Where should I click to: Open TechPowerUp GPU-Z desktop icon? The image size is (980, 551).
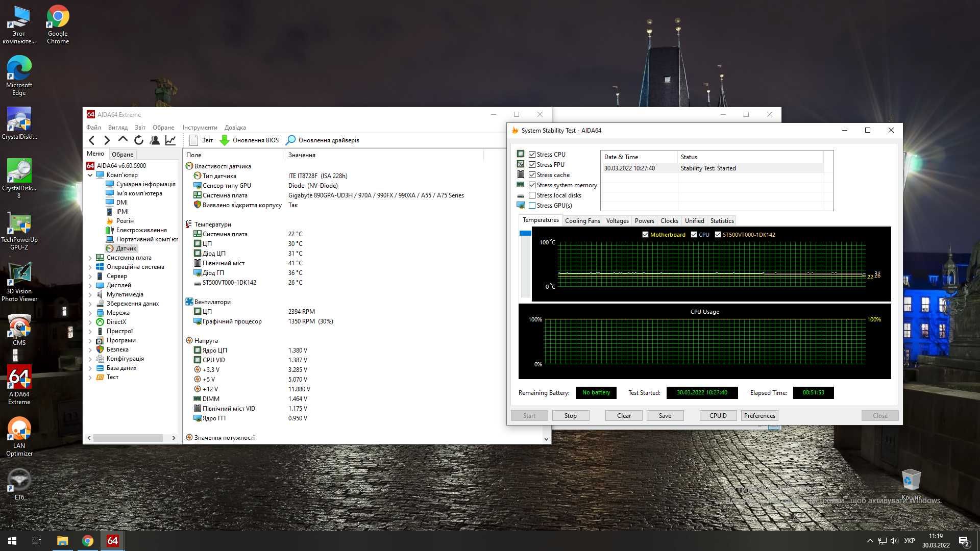pos(19,231)
